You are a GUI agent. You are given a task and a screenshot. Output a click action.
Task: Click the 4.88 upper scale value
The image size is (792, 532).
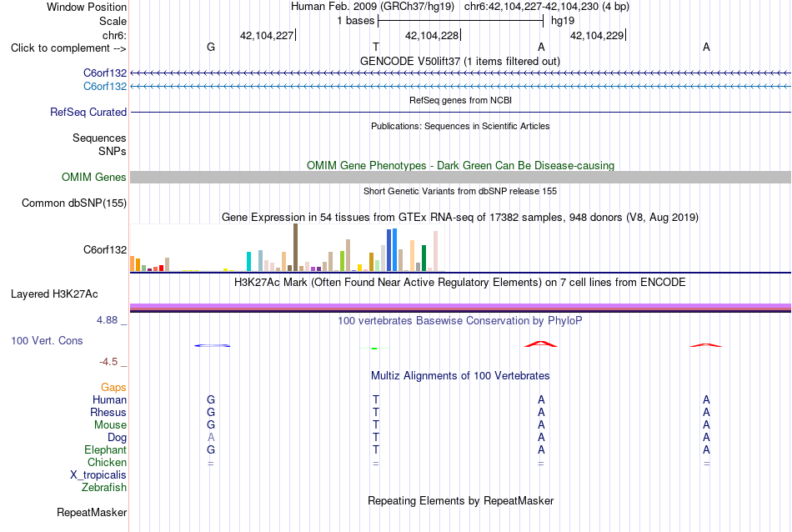[x=107, y=320]
